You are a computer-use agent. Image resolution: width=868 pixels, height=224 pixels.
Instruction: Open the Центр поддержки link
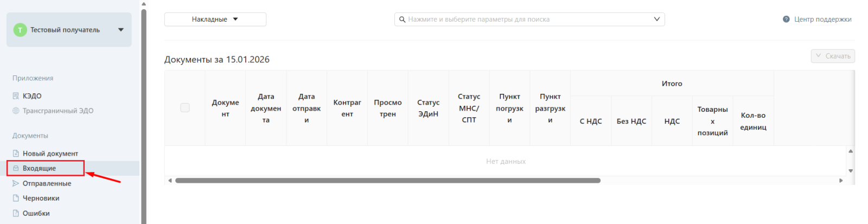(x=822, y=20)
